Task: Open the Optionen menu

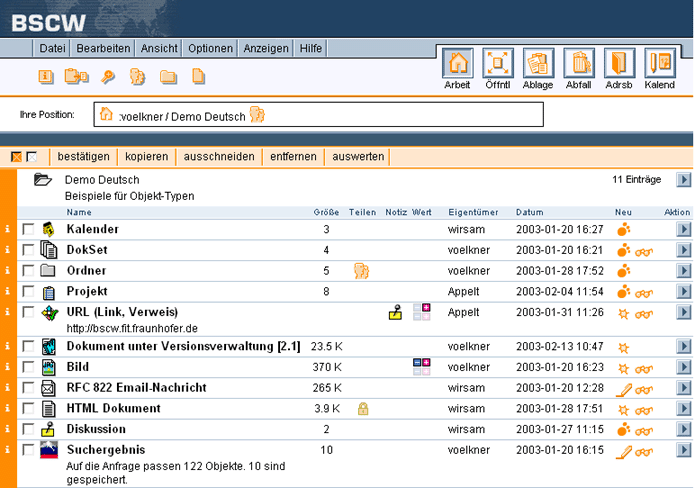Action: pyautogui.click(x=210, y=48)
